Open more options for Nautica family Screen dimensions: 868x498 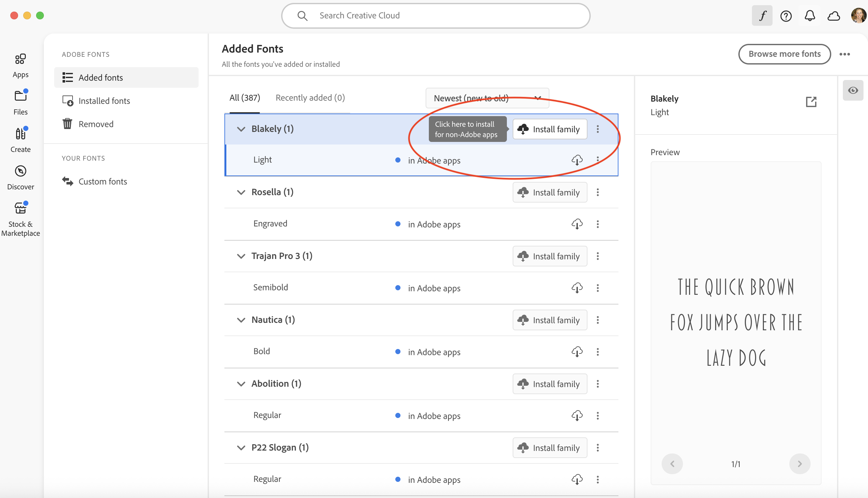pos(597,320)
